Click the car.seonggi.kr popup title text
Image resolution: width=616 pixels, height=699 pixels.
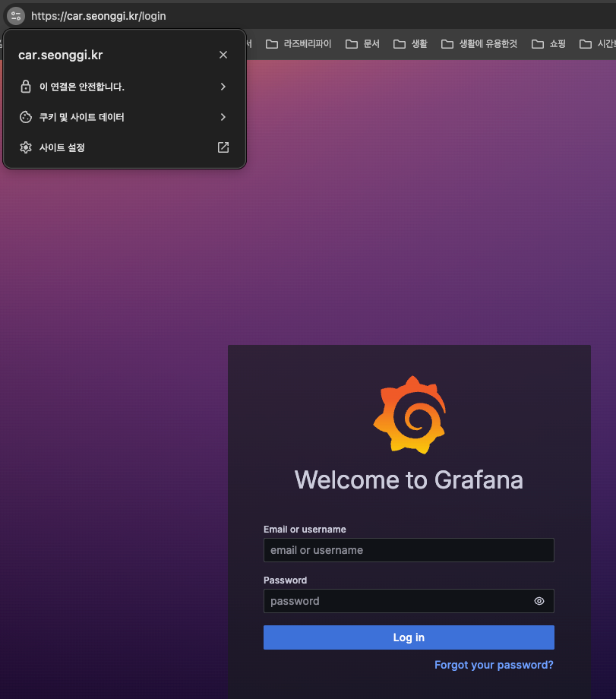click(61, 55)
